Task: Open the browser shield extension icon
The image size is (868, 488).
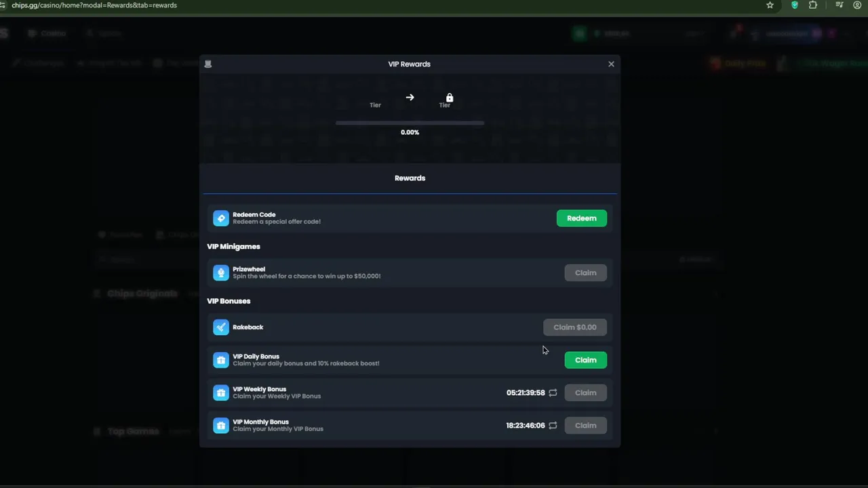Action: pyautogui.click(x=795, y=5)
